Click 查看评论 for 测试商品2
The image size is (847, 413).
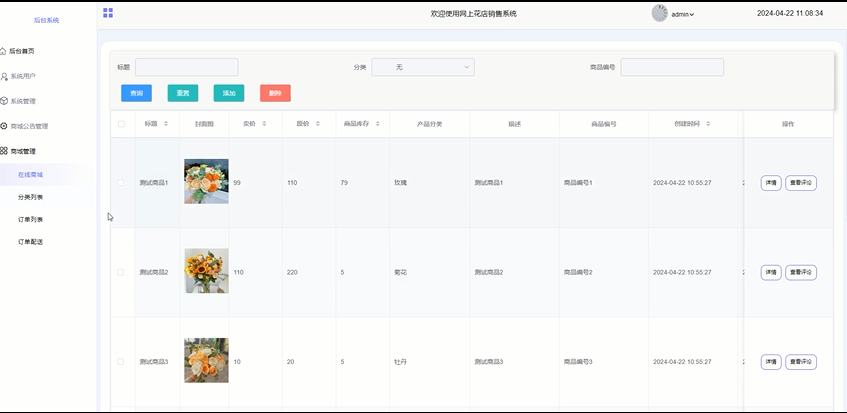tap(801, 273)
